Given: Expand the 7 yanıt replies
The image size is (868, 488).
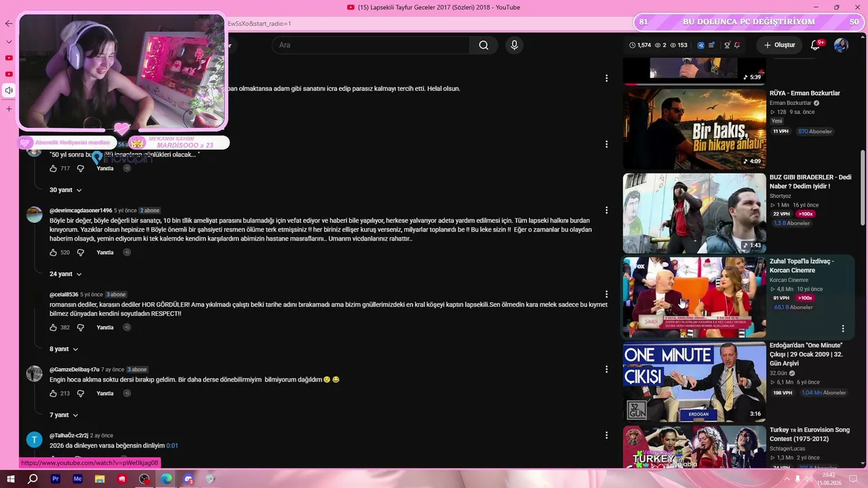Looking at the screenshot, I should pyautogui.click(x=64, y=415).
